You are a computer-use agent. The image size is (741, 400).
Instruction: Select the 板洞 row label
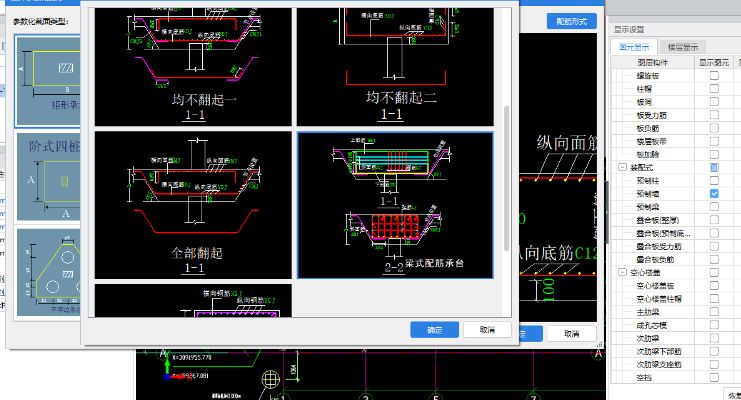click(x=644, y=102)
